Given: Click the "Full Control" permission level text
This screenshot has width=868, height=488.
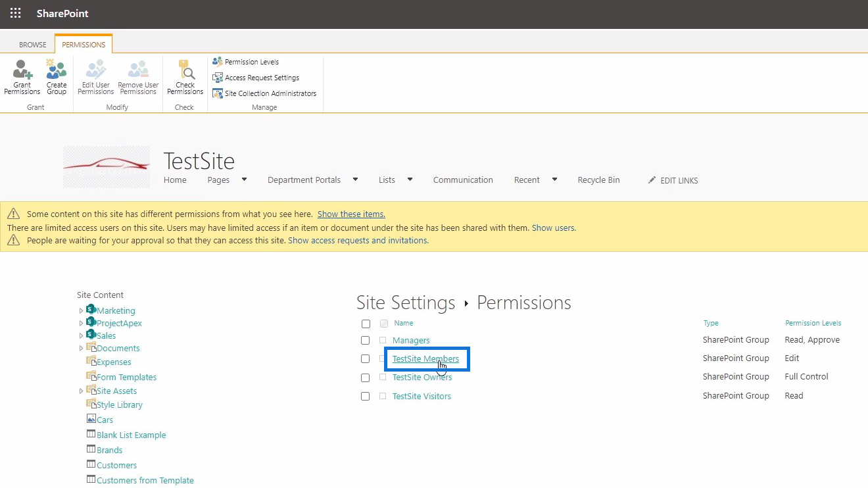Looking at the screenshot, I should [806, 376].
